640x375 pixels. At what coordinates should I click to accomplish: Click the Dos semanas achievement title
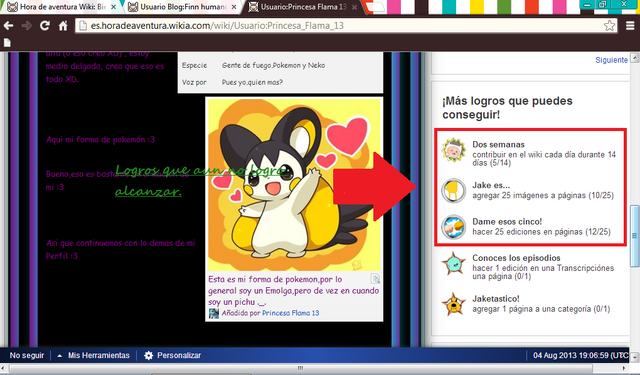point(498,144)
